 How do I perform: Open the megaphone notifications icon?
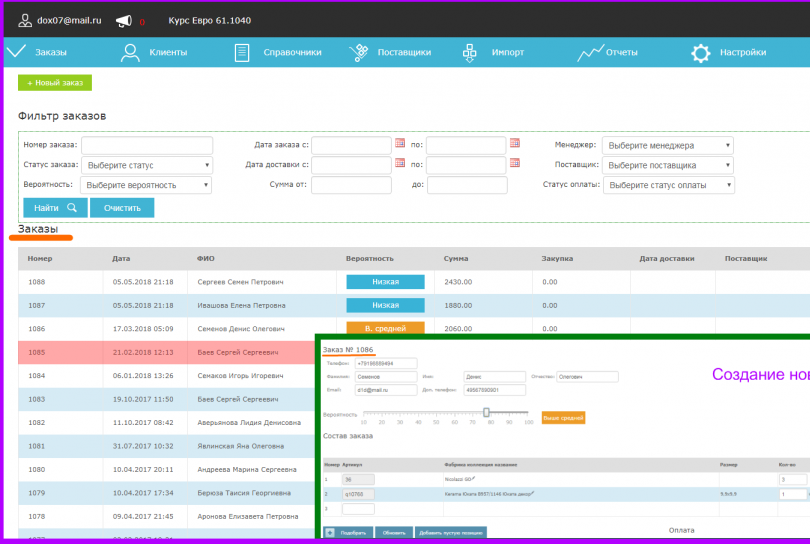[x=123, y=21]
